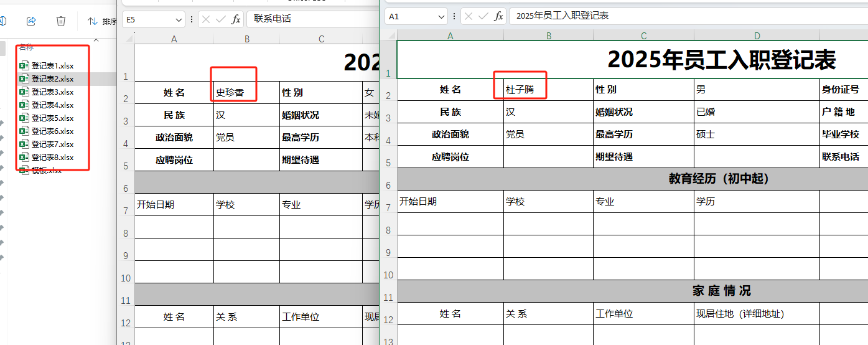
Task: Open the 排序 sort menu in File Explorer
Action: point(101,21)
